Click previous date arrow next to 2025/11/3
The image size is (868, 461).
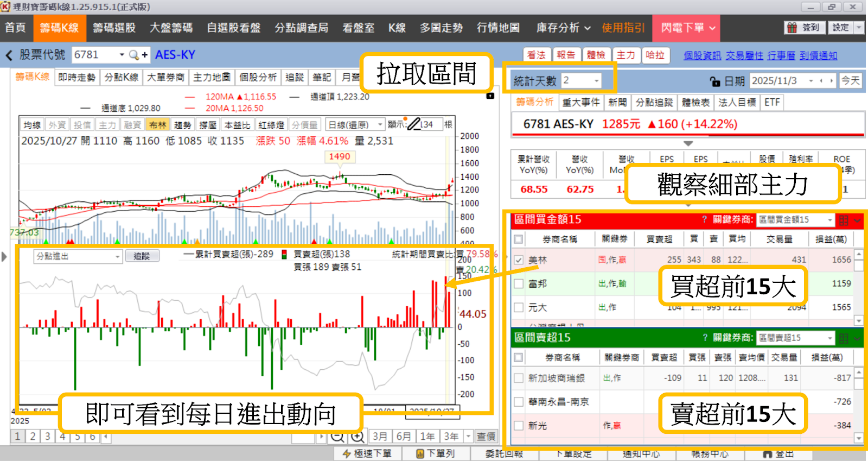(x=821, y=81)
